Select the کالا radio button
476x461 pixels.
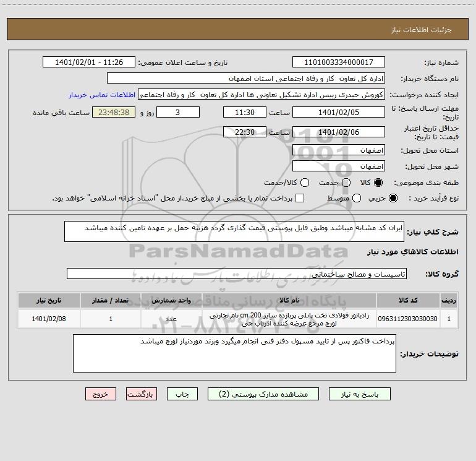[x=378, y=183]
